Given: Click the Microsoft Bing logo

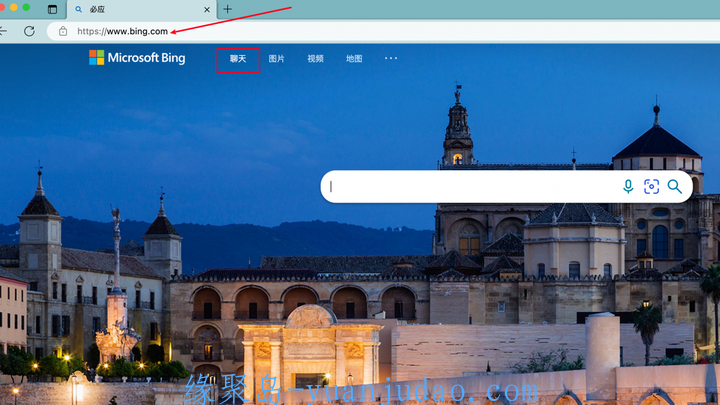Looking at the screenshot, I should (x=137, y=58).
